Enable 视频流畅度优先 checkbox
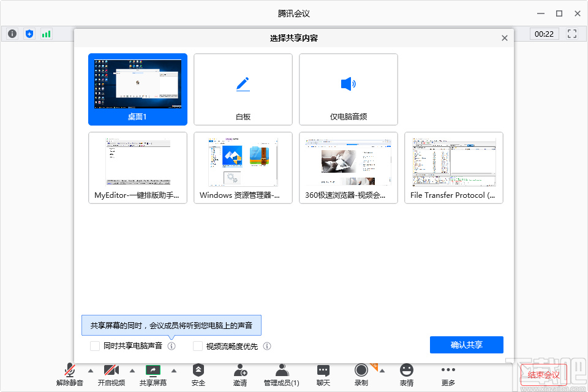Image resolution: width=588 pixels, height=392 pixels. pyautogui.click(x=198, y=346)
